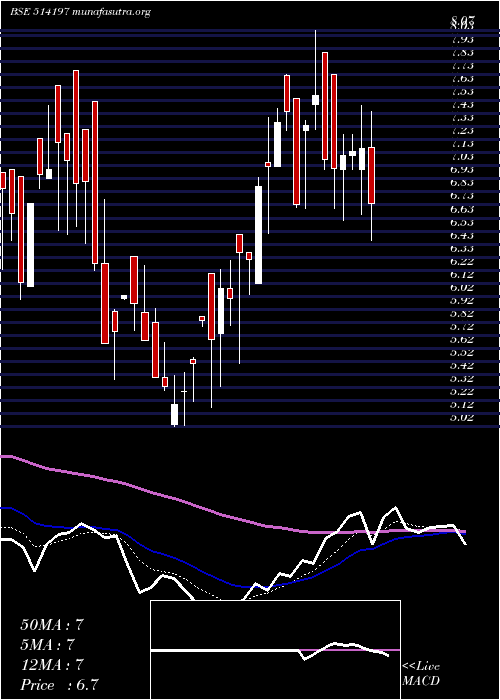Click the 7.83 price axis label
Screen dimensions: 500x700
point(462,52)
